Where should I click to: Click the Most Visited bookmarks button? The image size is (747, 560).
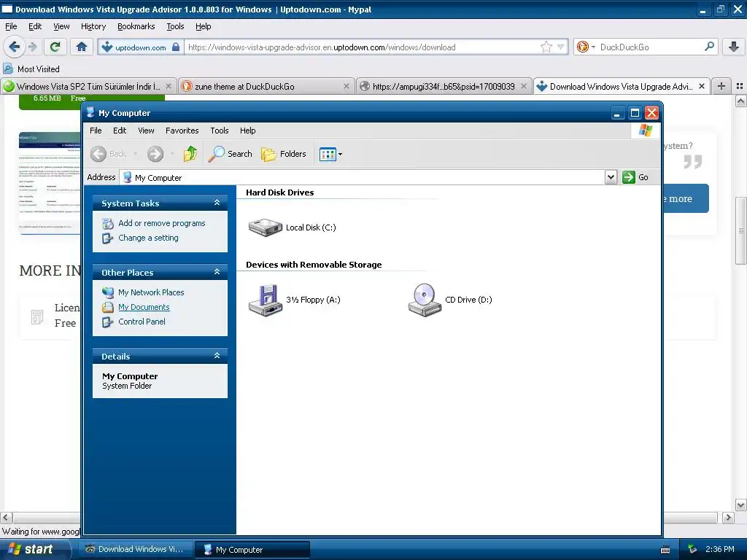coord(31,69)
